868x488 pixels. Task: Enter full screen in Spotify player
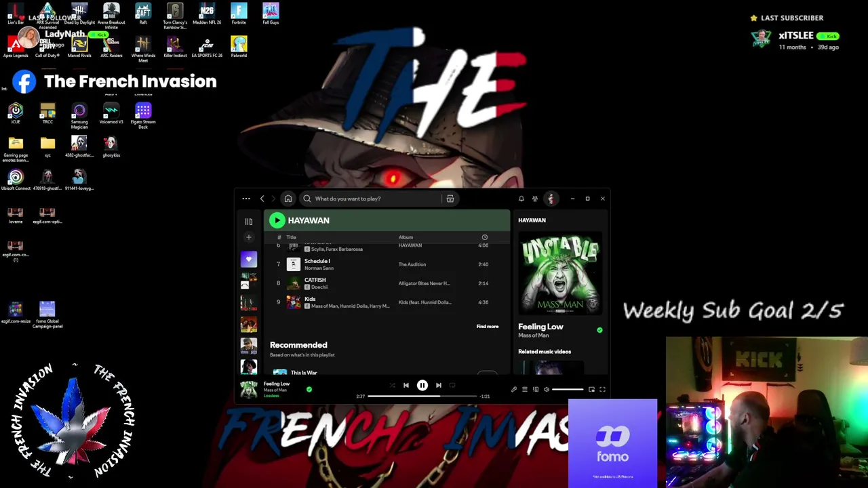pos(602,390)
